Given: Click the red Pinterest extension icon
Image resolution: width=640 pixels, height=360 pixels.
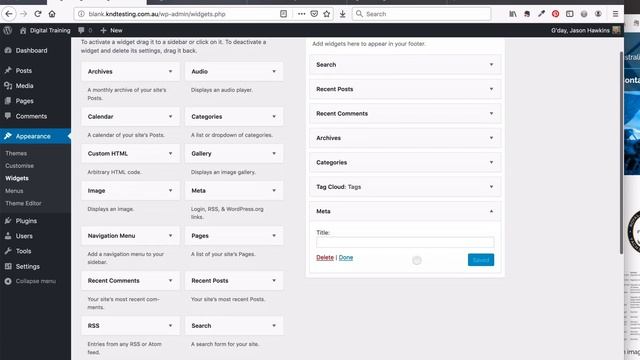Looking at the screenshot, I should pyautogui.click(x=556, y=14).
